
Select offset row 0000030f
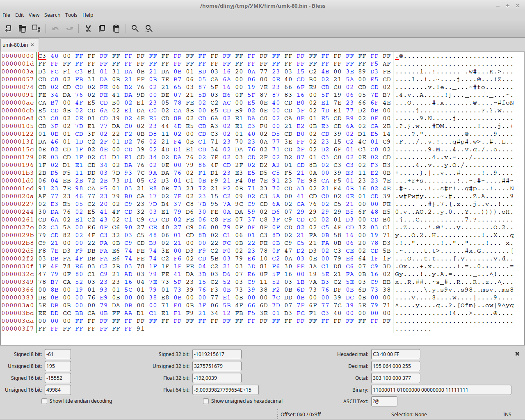(x=18, y=267)
